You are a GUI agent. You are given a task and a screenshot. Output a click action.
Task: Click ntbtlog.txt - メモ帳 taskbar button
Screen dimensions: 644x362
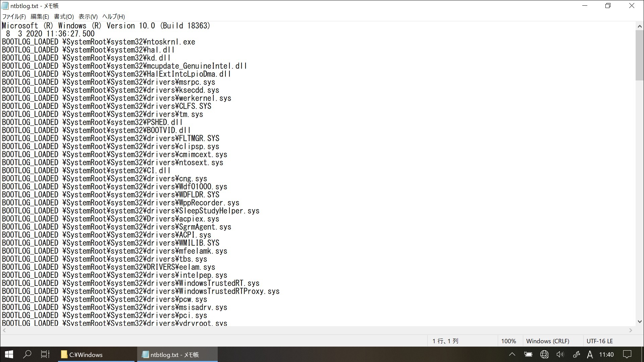177,354
